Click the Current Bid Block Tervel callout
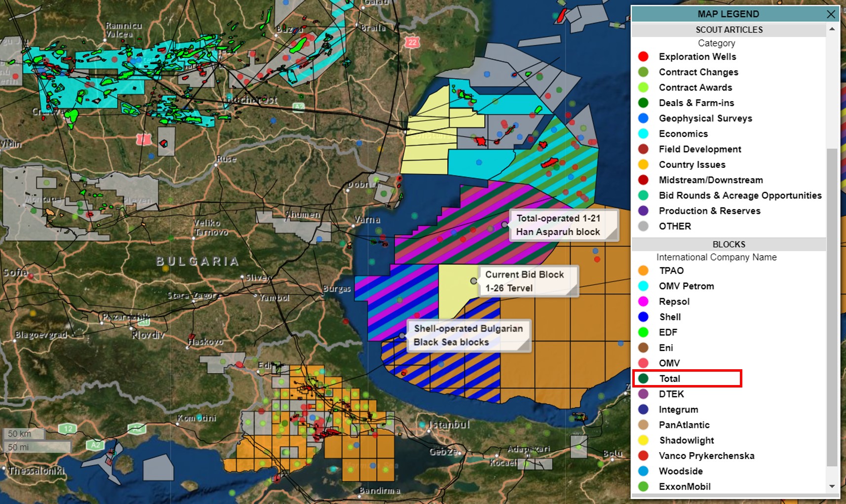846x504 pixels. tap(525, 281)
